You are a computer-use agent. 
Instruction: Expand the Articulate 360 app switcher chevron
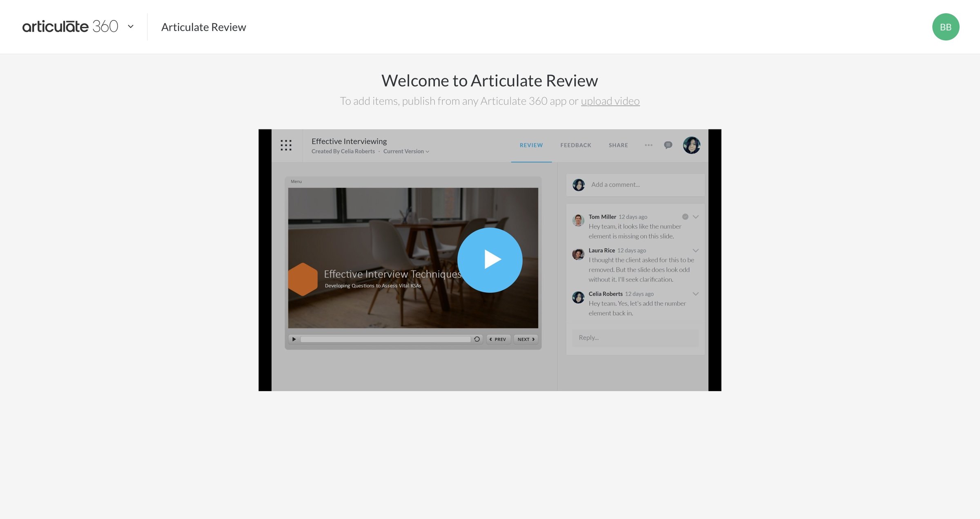click(131, 27)
